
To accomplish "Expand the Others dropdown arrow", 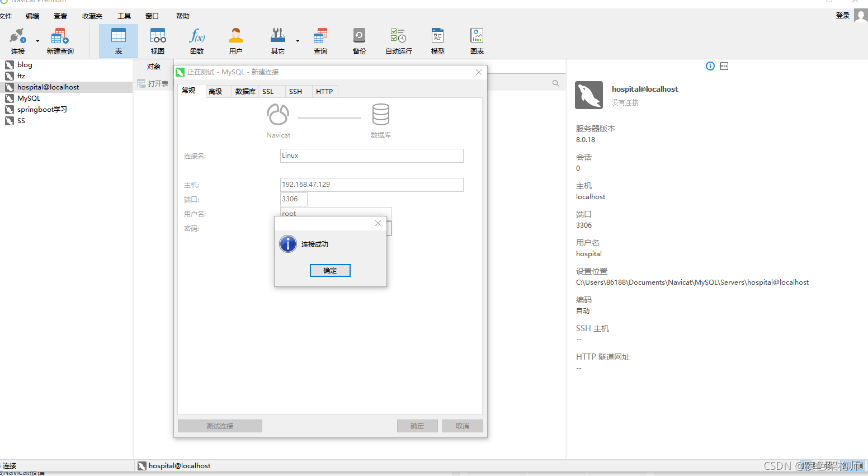I will click(x=298, y=41).
